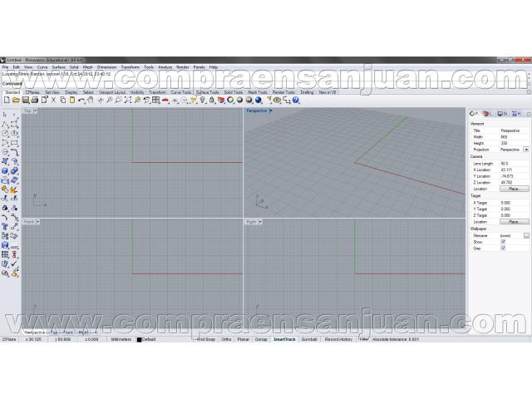532x399 pixels.
Task: Click the blue sphere Render icon
Action: (x=259, y=100)
